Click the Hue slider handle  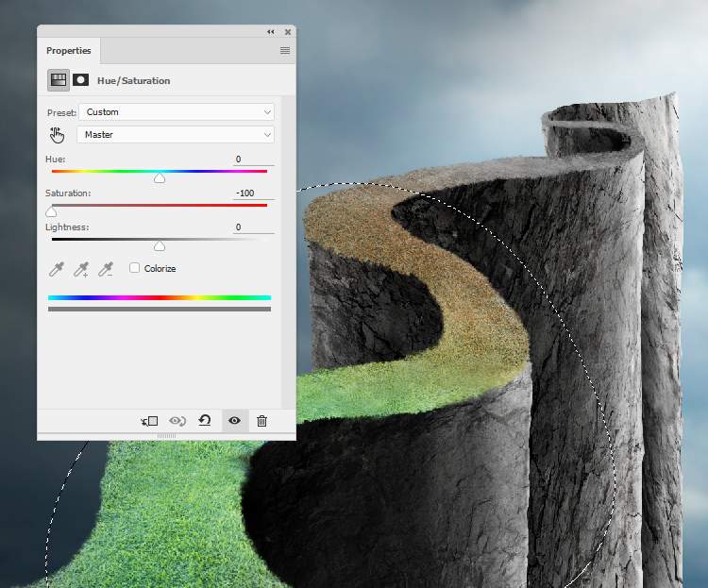(160, 178)
